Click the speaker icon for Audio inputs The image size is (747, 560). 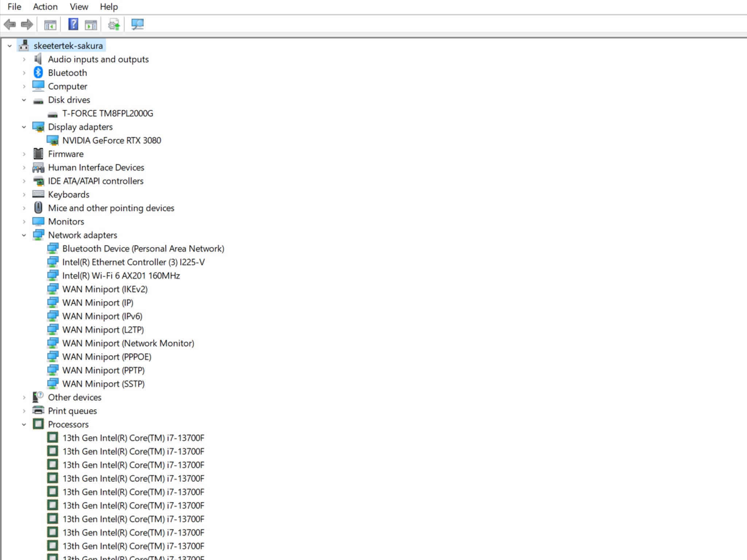click(x=38, y=59)
